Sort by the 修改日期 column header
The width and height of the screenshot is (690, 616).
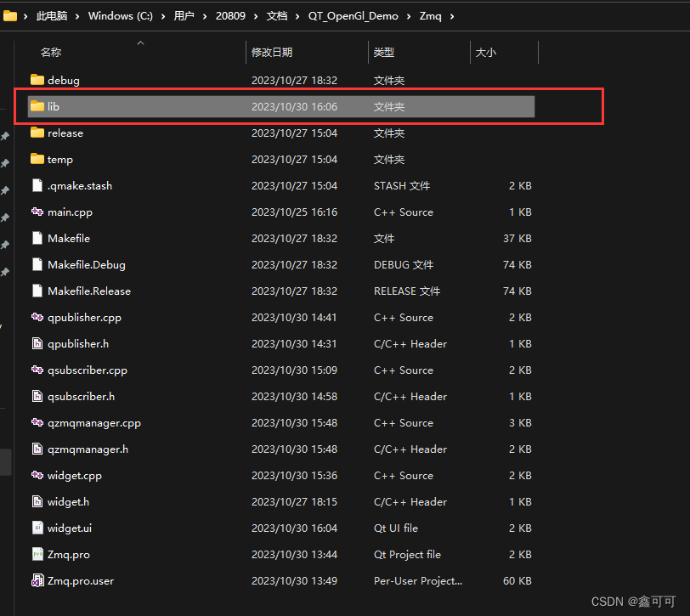[x=272, y=53]
